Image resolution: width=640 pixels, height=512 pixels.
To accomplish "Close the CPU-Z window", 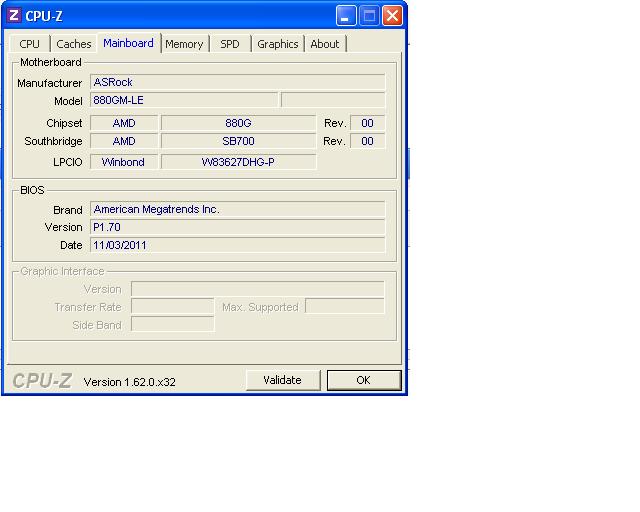I will point(392,16).
